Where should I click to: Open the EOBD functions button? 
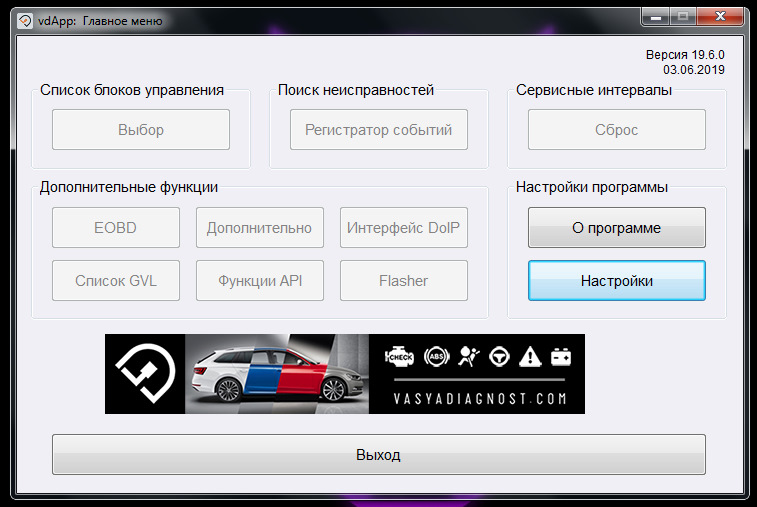[116, 227]
